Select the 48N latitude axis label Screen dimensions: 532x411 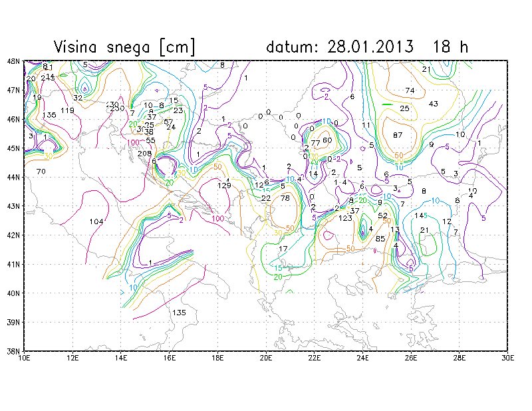[13, 61]
